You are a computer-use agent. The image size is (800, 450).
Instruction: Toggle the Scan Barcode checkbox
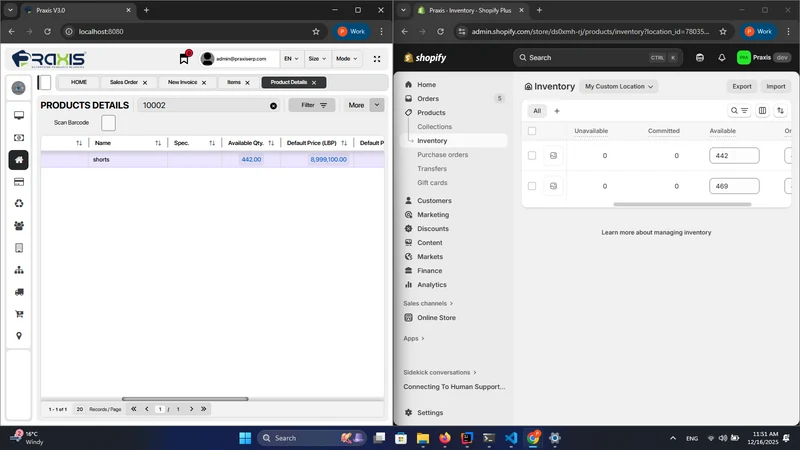pyautogui.click(x=108, y=123)
